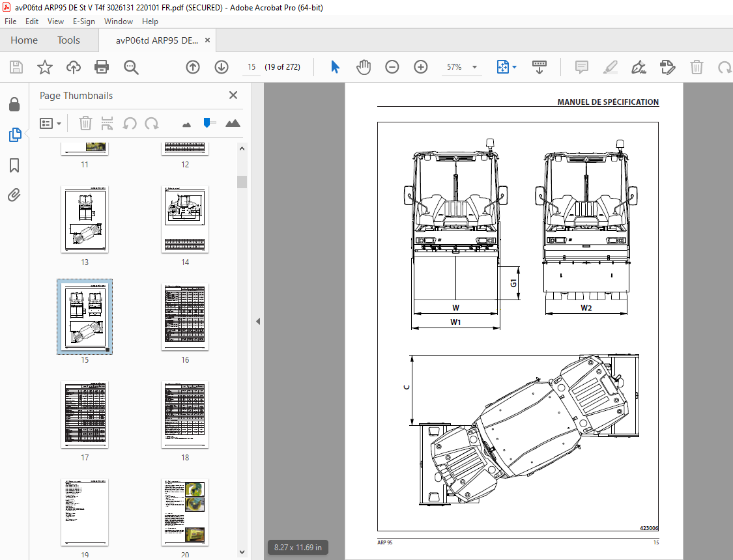Delete selected pages in thumbnails panel

coord(85,123)
